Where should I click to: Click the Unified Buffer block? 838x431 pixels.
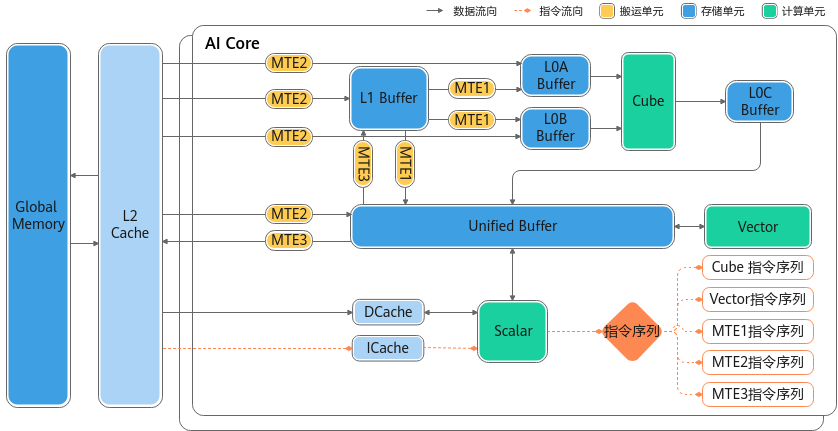[512, 226]
